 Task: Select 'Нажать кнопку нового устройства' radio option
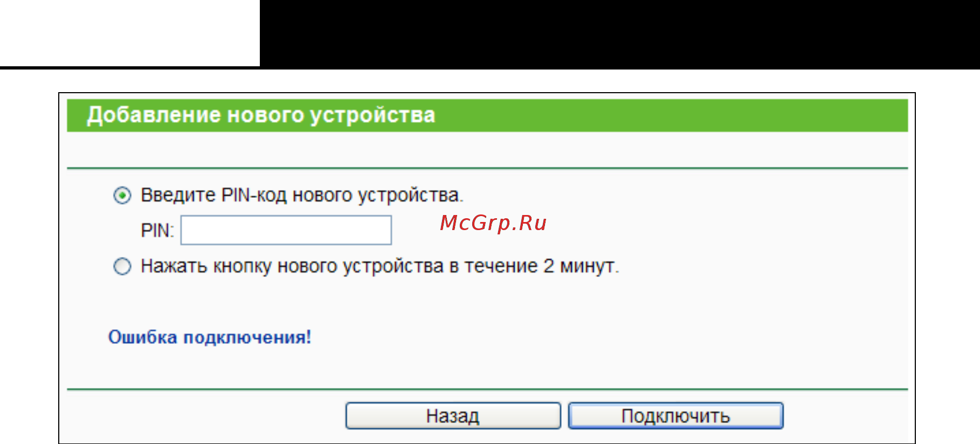122,266
